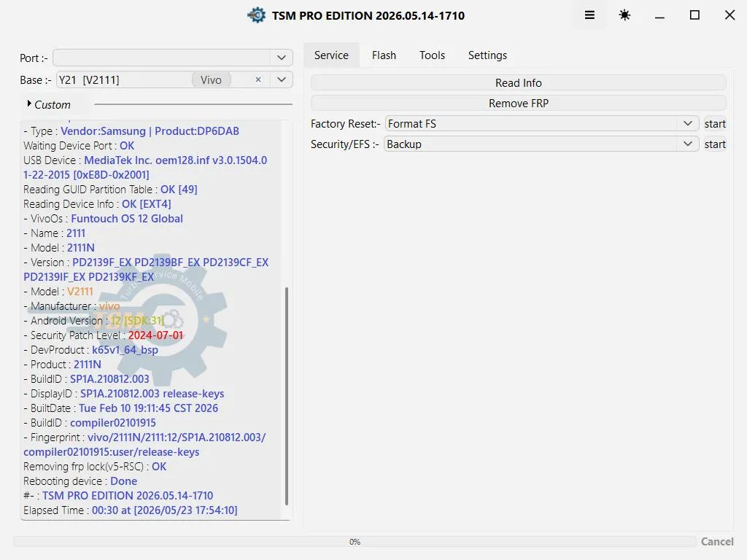Click the 0% progress bar
This screenshot has height=560, width=747.
[x=355, y=542]
